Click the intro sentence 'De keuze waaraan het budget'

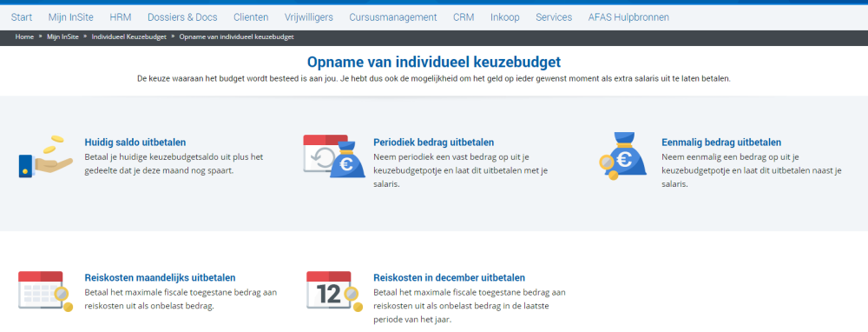point(434,79)
